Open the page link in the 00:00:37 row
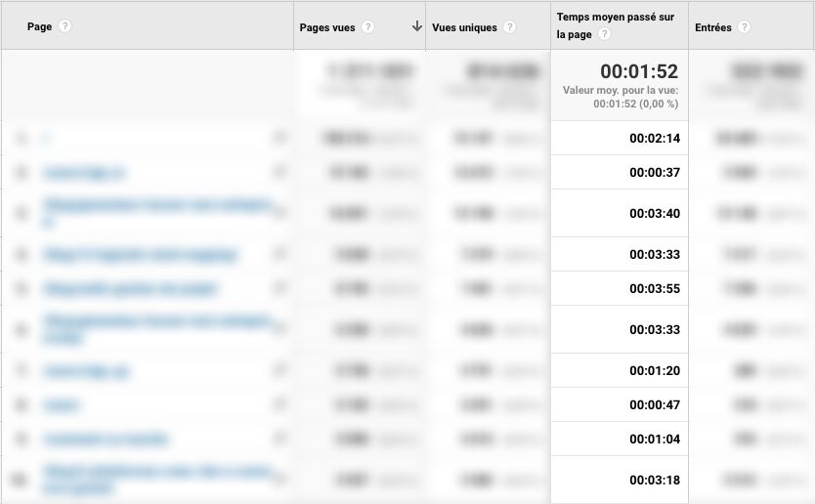Screen dimensions: 815x504 [x=84, y=173]
